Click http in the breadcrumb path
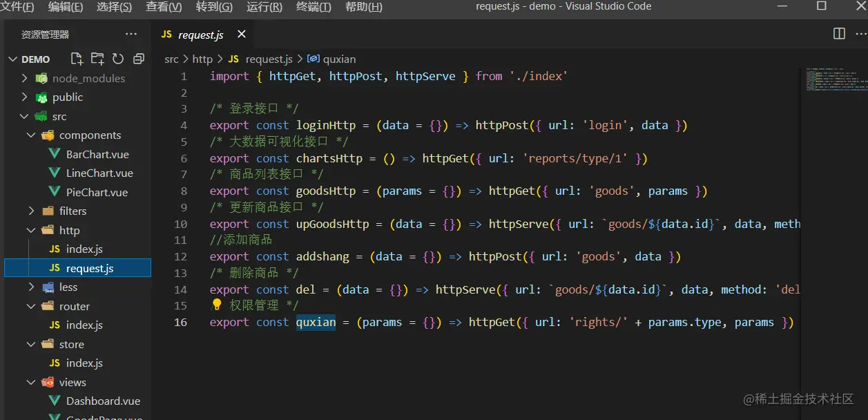868x420 pixels. click(x=202, y=59)
